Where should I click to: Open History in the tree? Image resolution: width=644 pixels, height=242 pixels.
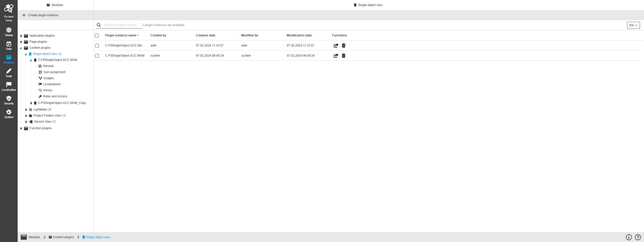click(48, 90)
